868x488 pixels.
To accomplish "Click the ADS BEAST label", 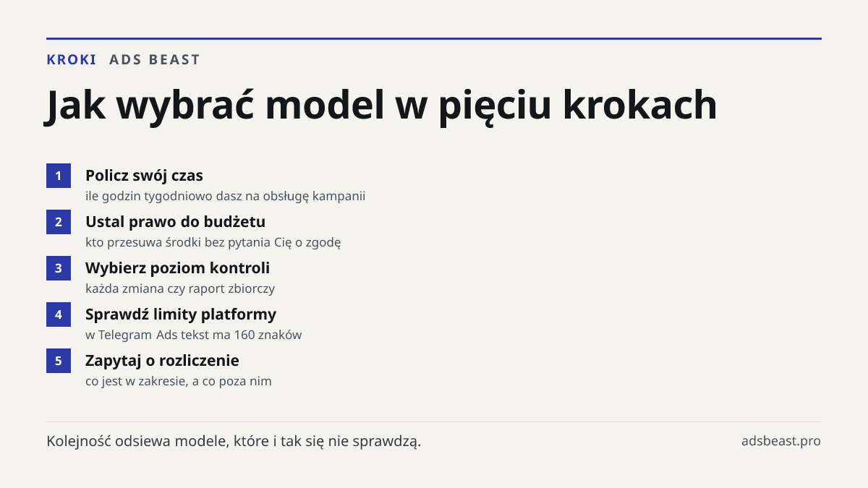I will click(x=155, y=60).
